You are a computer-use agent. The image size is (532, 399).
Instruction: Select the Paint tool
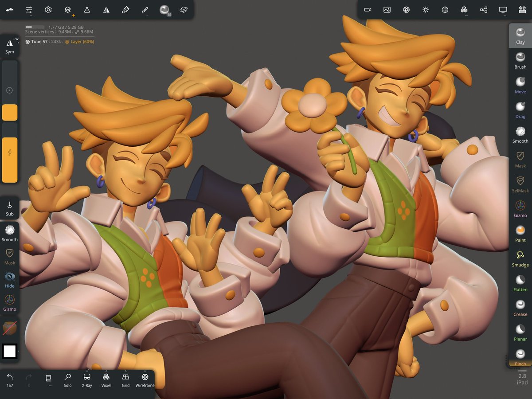[520, 234]
